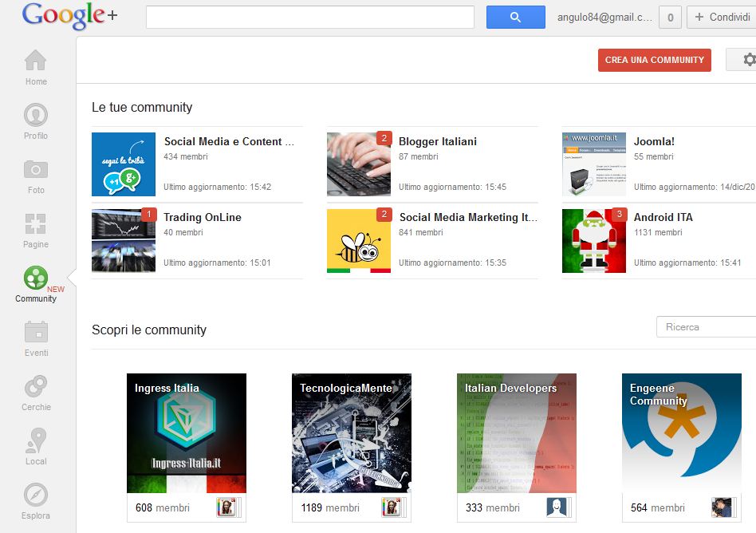Click '434 membri' text
756x533 pixels.
(x=186, y=156)
